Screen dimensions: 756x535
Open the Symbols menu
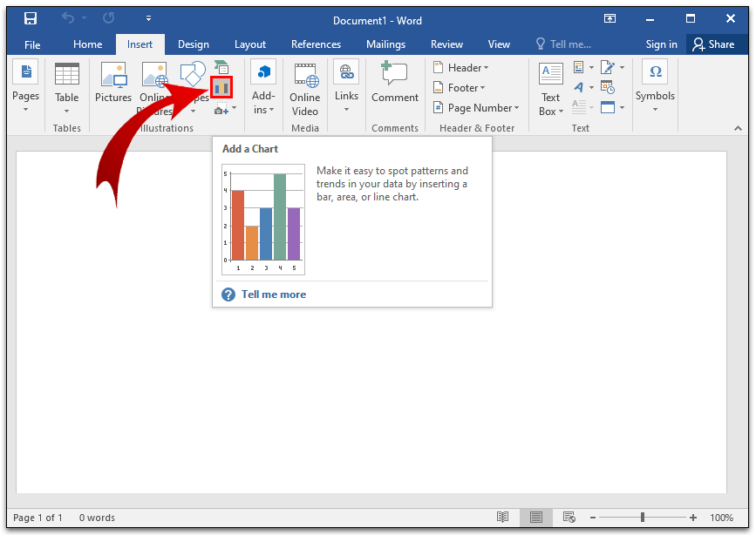(x=655, y=87)
